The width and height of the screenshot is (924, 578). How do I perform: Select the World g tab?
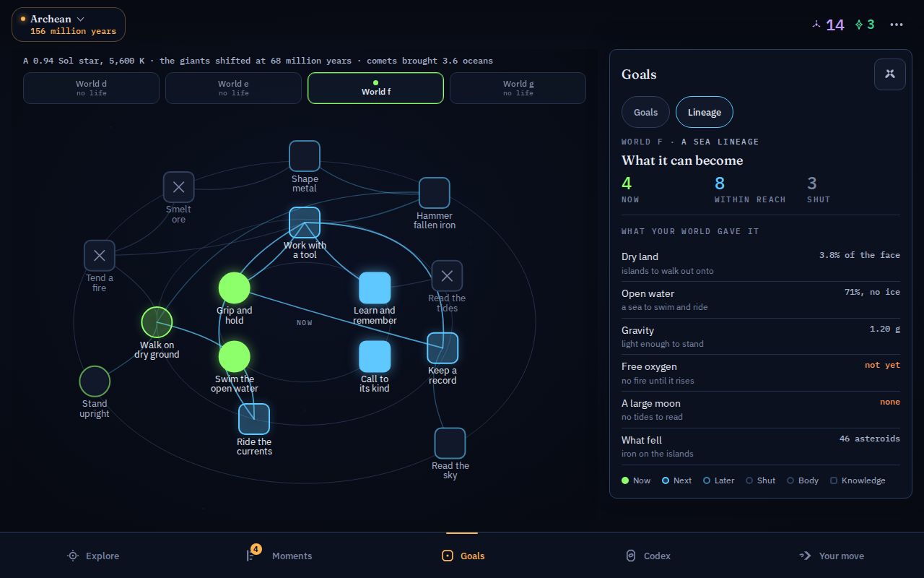[x=518, y=88]
